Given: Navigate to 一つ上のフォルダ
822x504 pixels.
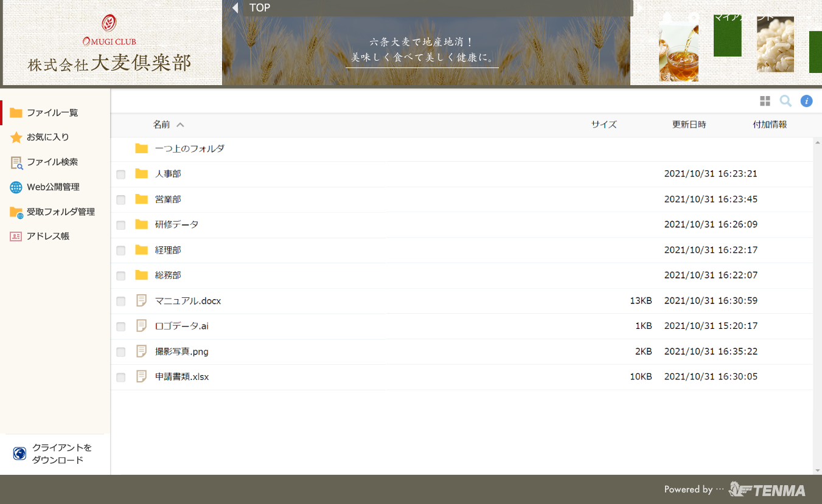Looking at the screenshot, I should coord(189,148).
